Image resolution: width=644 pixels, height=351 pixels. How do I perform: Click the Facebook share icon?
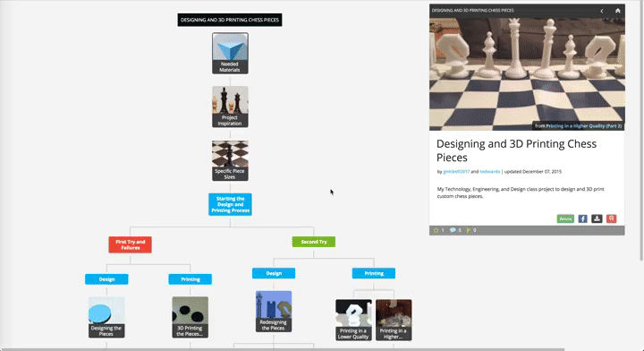582,218
